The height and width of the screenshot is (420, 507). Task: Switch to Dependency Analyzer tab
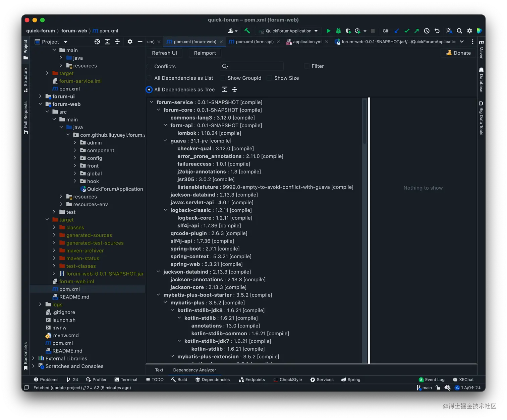click(194, 370)
